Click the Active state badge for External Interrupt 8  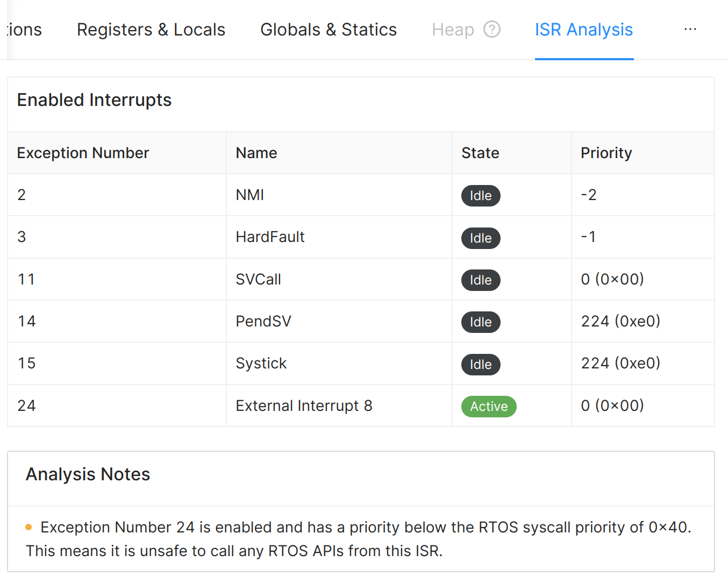(x=488, y=406)
